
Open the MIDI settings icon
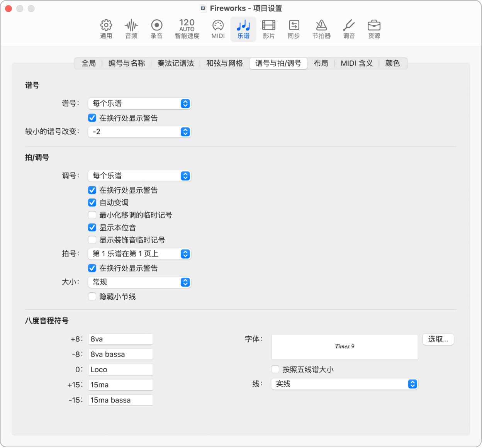tap(217, 29)
